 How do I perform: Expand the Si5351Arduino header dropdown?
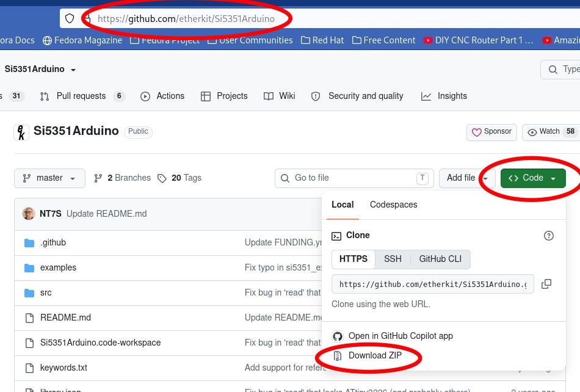click(x=73, y=70)
